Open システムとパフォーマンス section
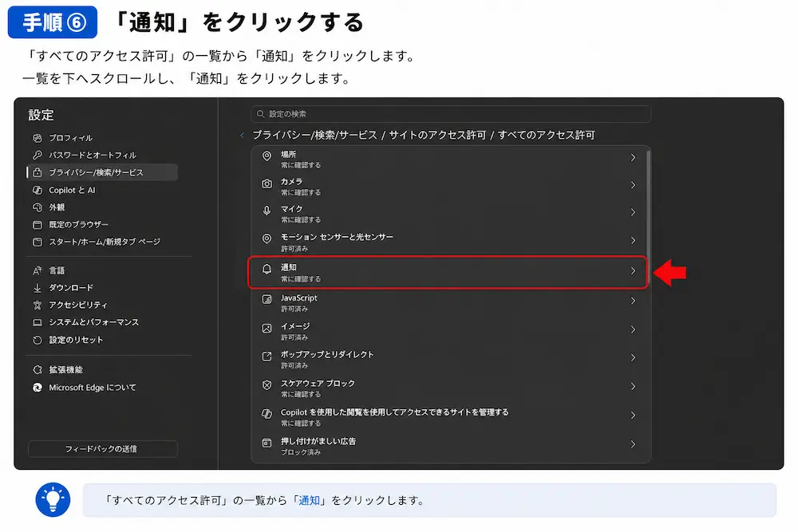The height and width of the screenshot is (532, 798). 93,322
